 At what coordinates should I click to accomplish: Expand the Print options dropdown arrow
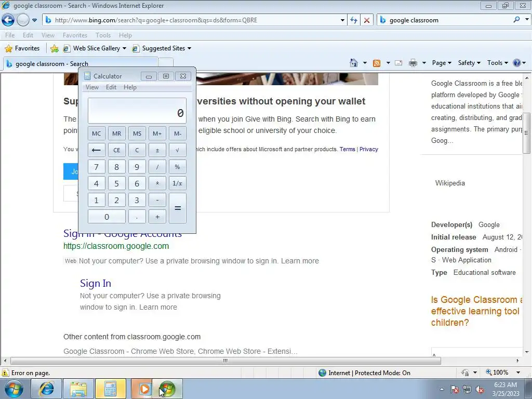point(424,63)
